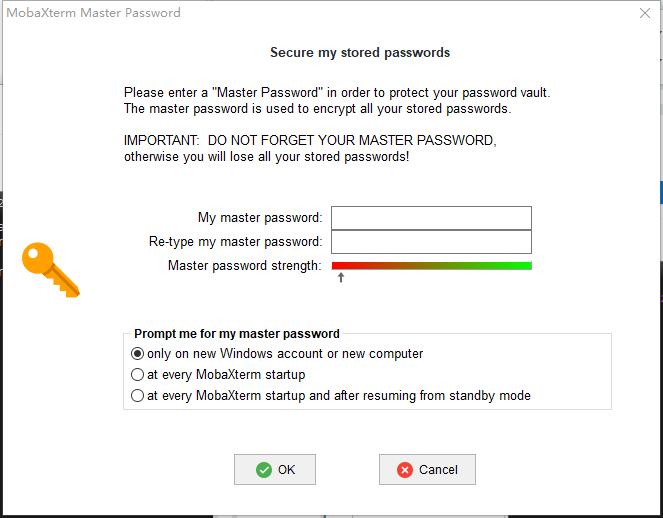Click the 'Master password strength:' label
The height and width of the screenshot is (518, 663).
[245, 266]
